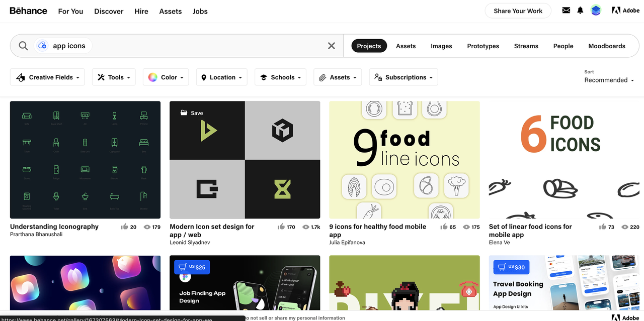Click the Adobe logo in header

tap(625, 10)
